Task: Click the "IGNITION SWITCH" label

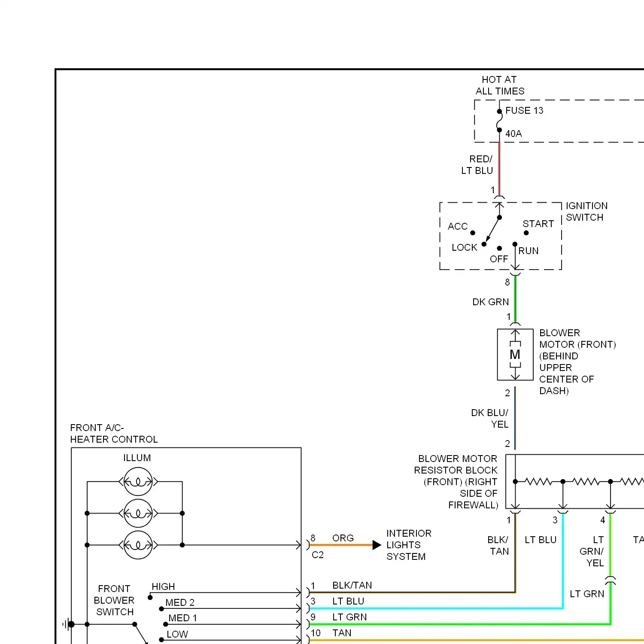Action: [586, 212]
